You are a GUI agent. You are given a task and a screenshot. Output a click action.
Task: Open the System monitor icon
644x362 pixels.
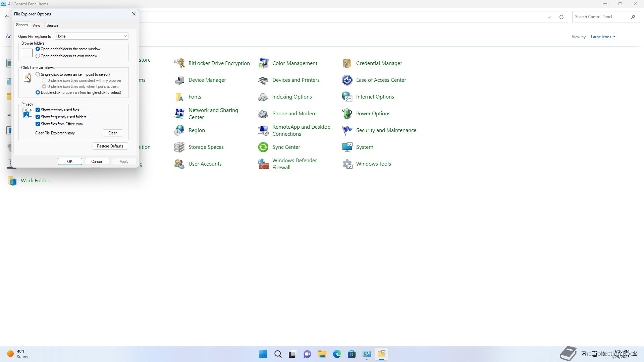pos(347,147)
